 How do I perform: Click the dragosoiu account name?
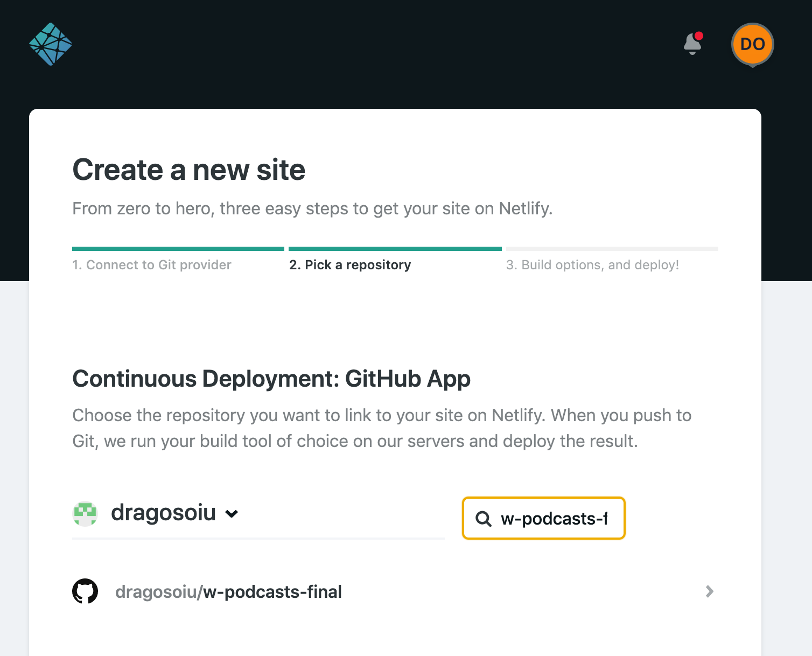(x=163, y=513)
